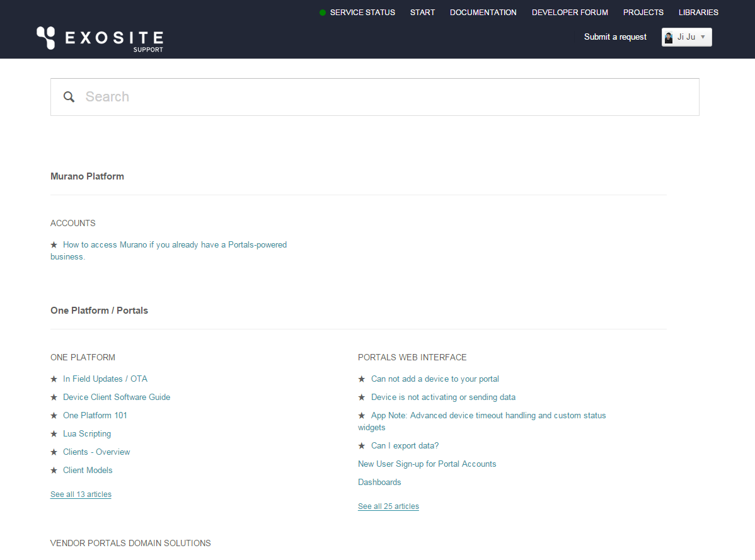The height and width of the screenshot is (560, 755).
Task: Click the magnifier icon in search box
Action: point(69,97)
